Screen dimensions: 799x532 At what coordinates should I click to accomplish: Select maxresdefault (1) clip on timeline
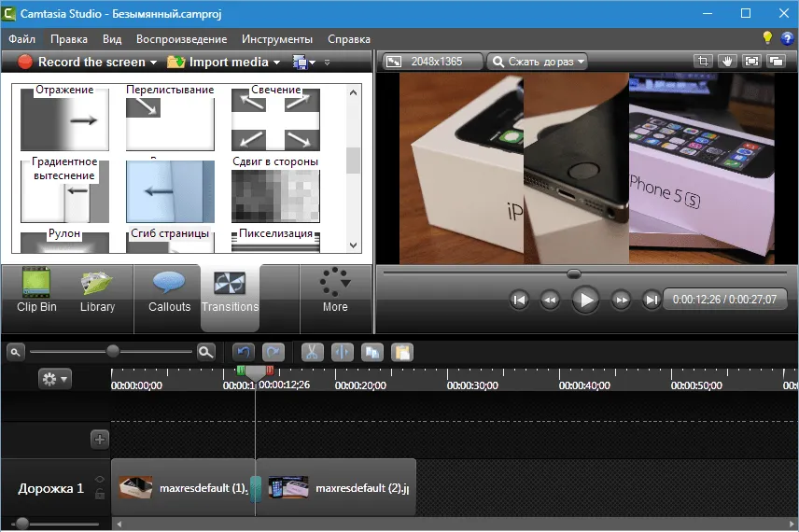182,487
